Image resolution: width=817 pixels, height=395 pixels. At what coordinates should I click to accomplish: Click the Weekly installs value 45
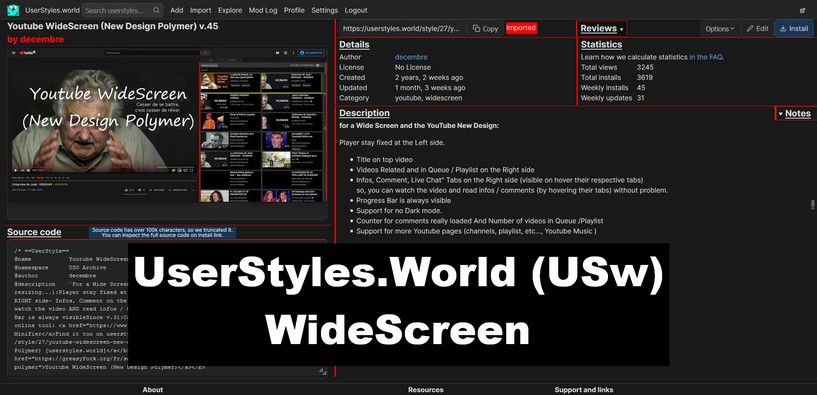tap(641, 88)
